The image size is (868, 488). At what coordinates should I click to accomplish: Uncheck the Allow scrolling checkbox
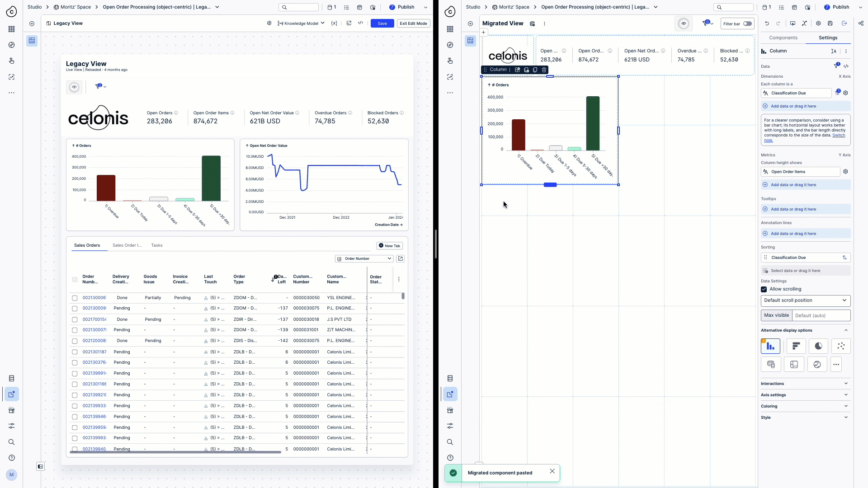(x=764, y=289)
